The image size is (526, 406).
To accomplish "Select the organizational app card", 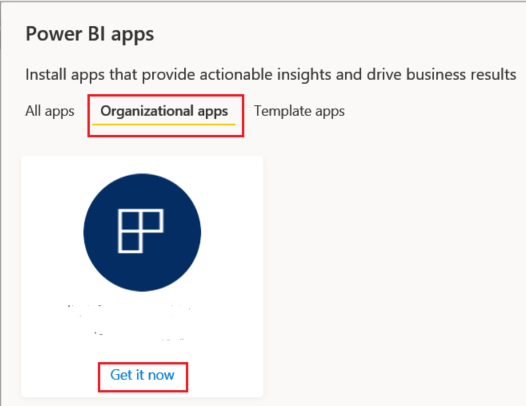I will (142, 276).
